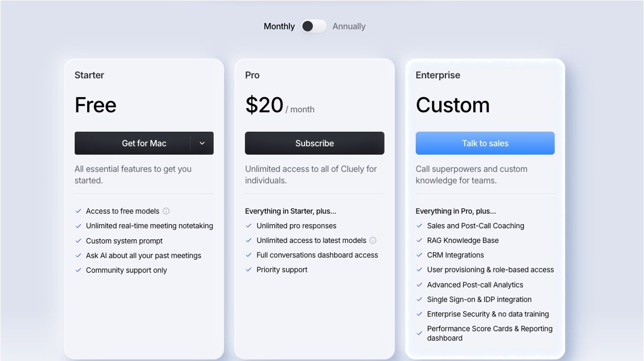Click checkmark beside Custom system prompt

[78, 241]
